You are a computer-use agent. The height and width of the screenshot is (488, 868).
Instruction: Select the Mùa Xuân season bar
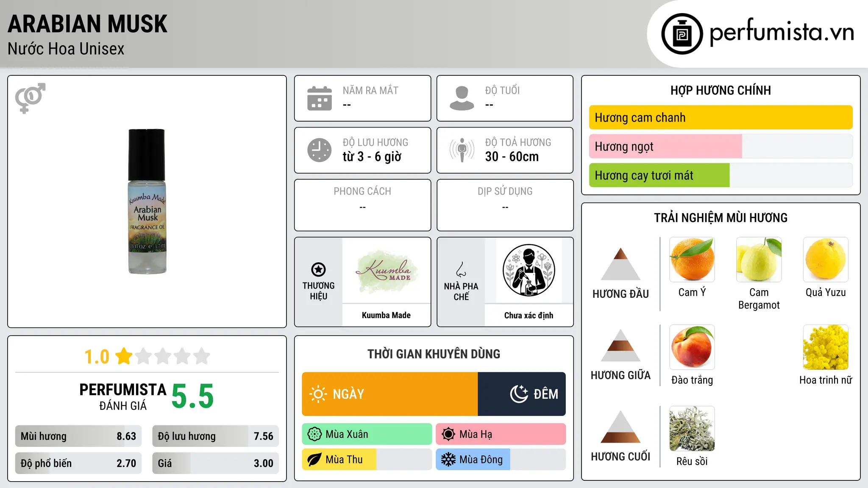click(x=367, y=434)
